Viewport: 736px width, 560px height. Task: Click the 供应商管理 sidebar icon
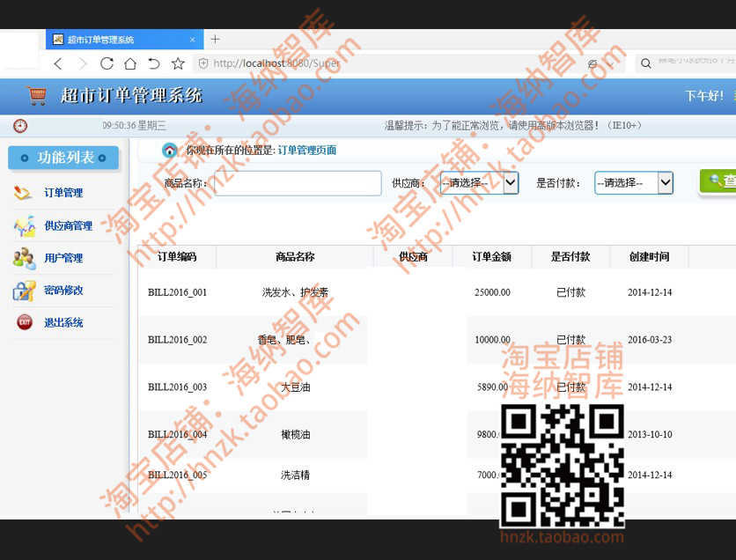tap(25, 225)
